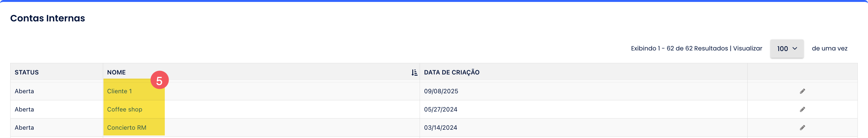
Task: Sort by the STATUS column header
Action: (27, 72)
